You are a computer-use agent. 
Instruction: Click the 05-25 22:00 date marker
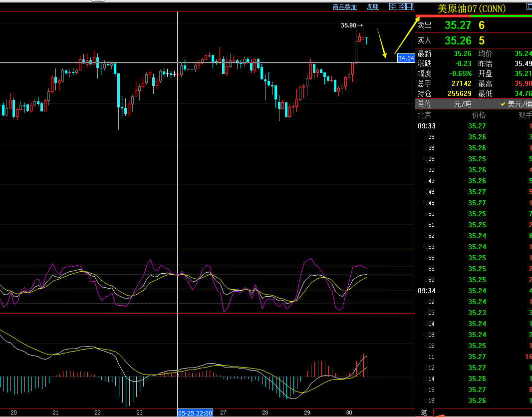pos(195,413)
